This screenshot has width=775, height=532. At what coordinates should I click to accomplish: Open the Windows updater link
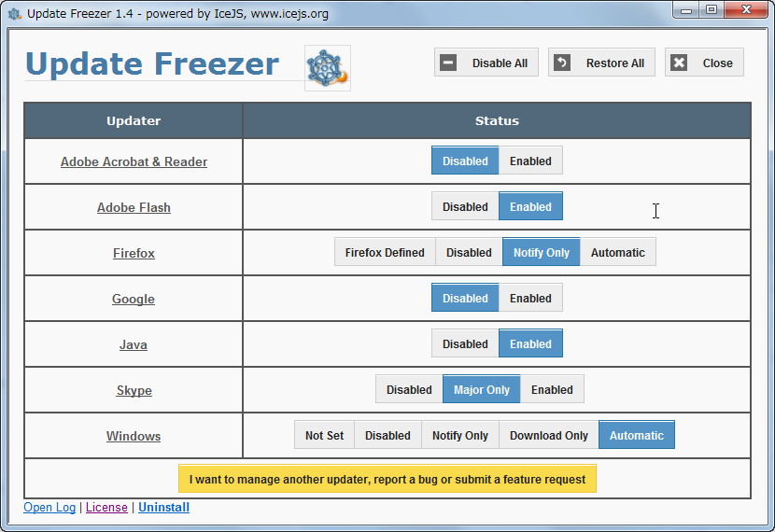point(134,436)
